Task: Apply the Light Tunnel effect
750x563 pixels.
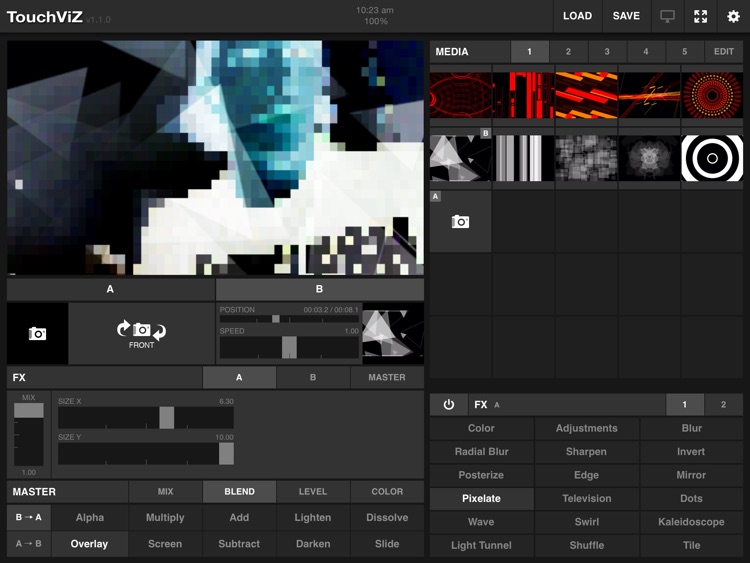Action: click(481, 545)
